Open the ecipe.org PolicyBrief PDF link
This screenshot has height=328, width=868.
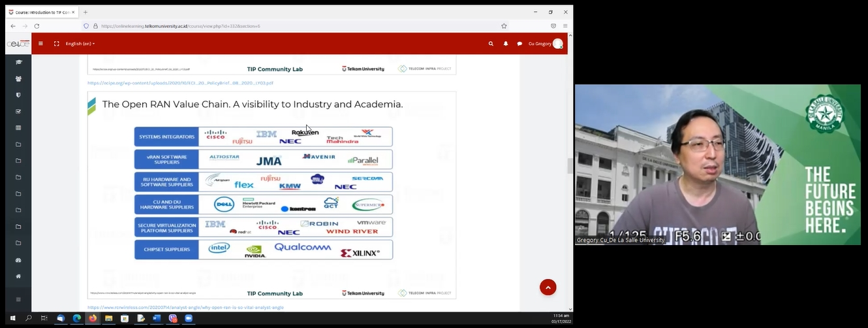pos(180,83)
